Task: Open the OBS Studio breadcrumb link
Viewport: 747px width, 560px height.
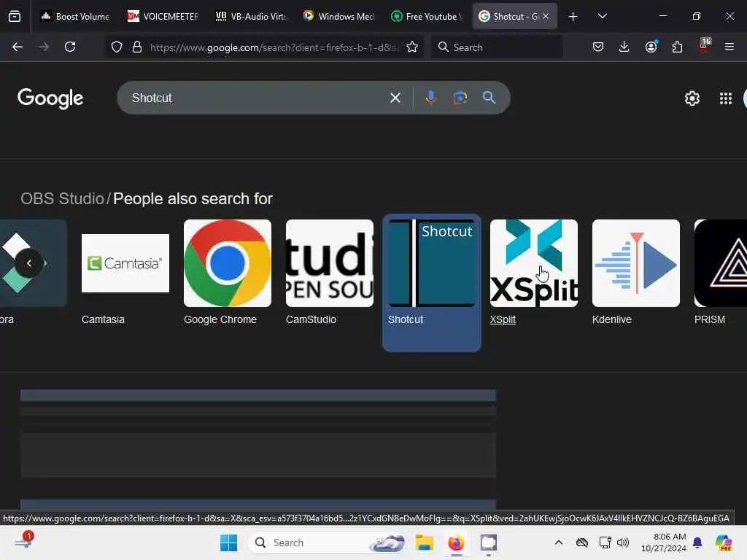Action: point(63,198)
